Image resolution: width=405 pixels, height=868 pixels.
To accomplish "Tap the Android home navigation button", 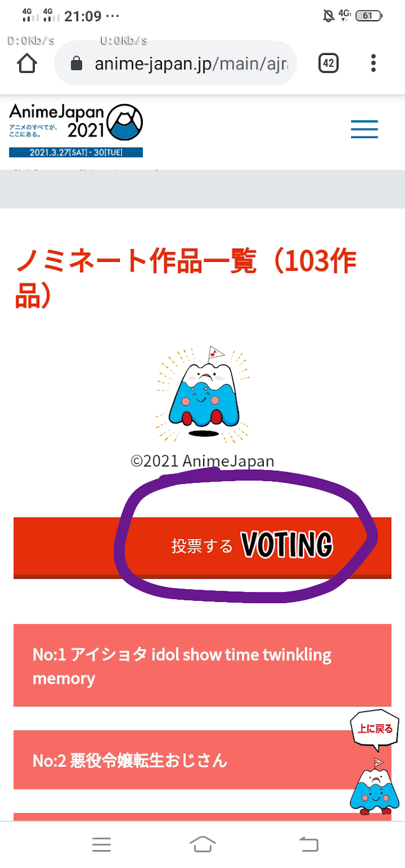I will 203,845.
